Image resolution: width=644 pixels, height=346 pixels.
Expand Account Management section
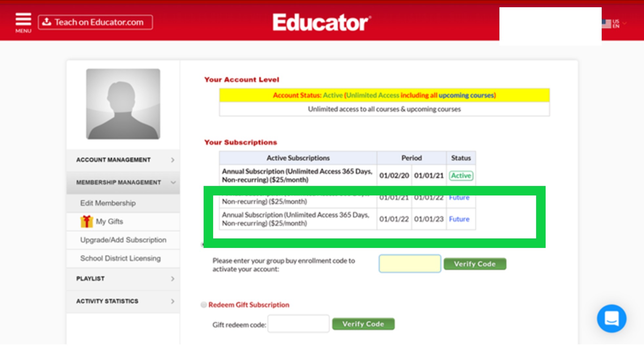(x=123, y=160)
